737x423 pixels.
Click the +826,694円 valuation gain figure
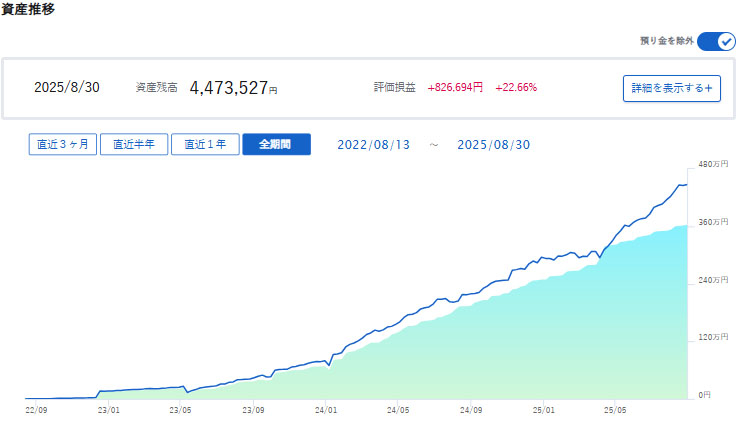tap(455, 88)
